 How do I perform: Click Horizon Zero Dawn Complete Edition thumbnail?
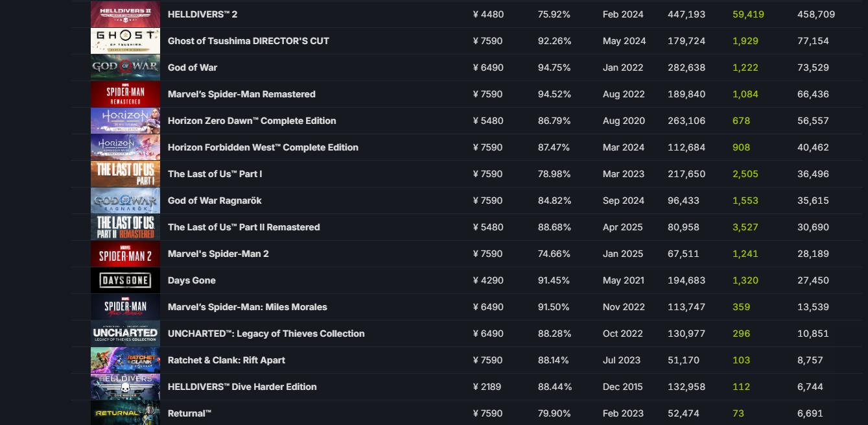pos(125,121)
